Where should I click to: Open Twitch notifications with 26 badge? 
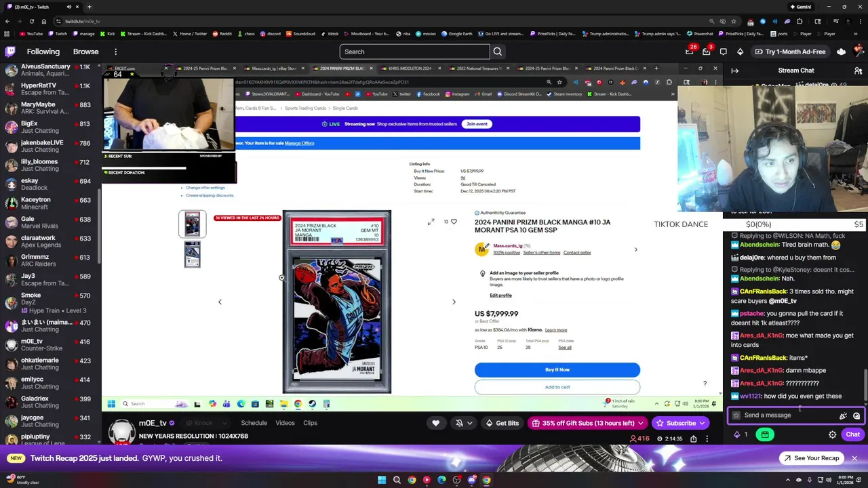(690, 52)
